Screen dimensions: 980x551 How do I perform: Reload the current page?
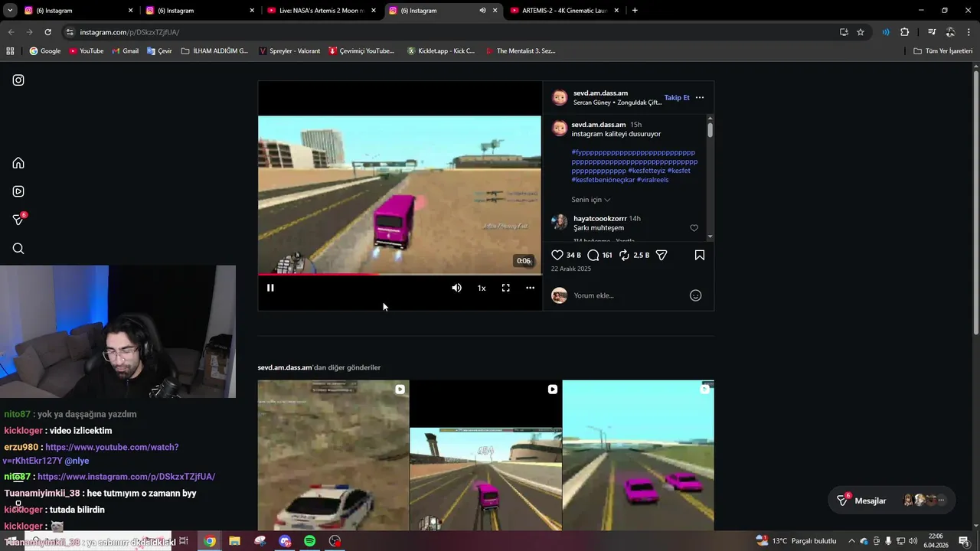pos(47,32)
